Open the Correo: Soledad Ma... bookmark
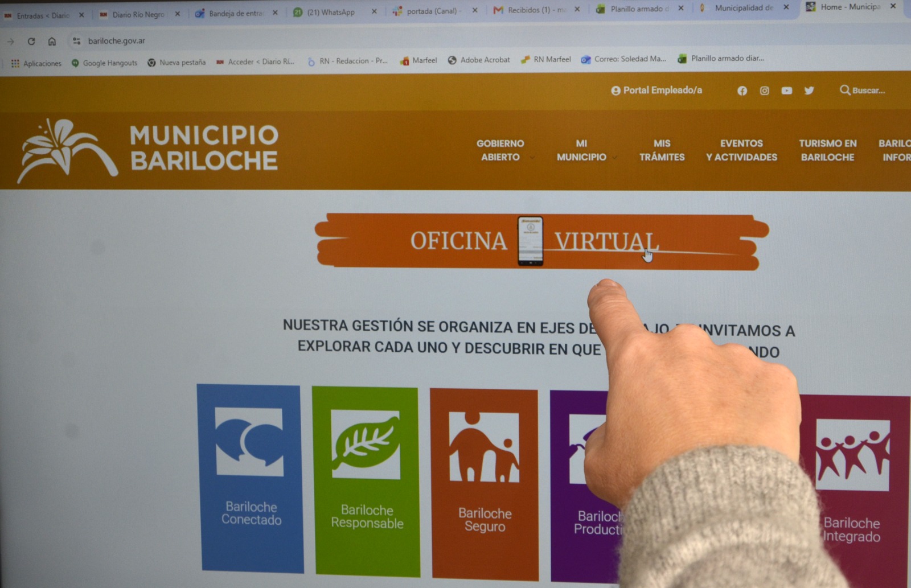The image size is (911, 588). point(623,59)
